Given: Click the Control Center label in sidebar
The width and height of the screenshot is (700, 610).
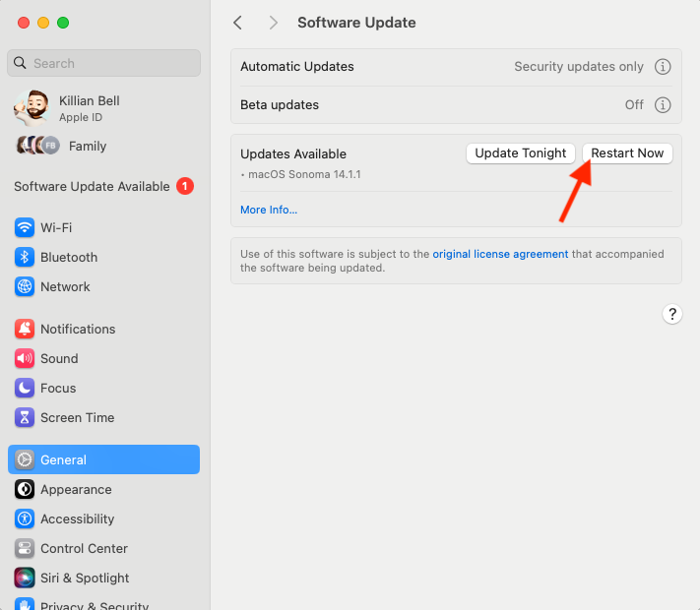Looking at the screenshot, I should 84,548.
